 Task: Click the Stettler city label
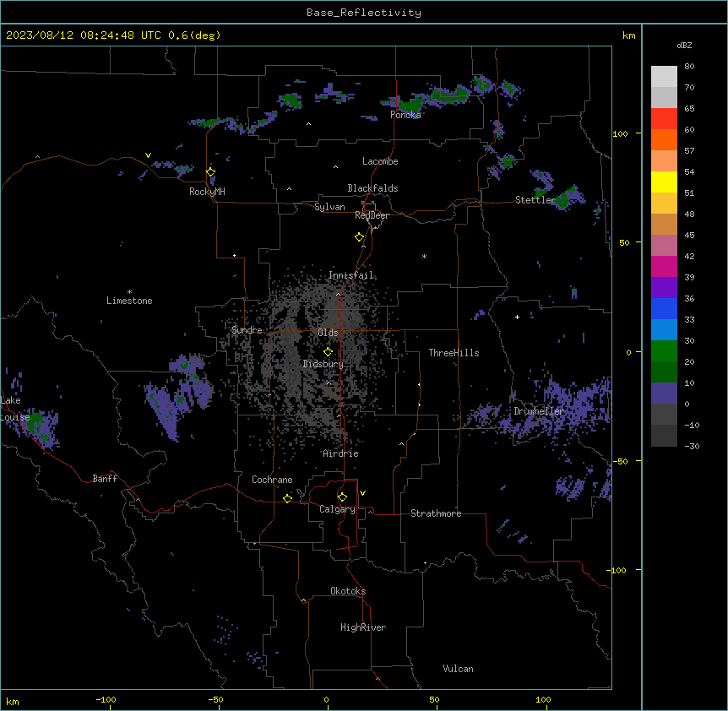click(535, 200)
